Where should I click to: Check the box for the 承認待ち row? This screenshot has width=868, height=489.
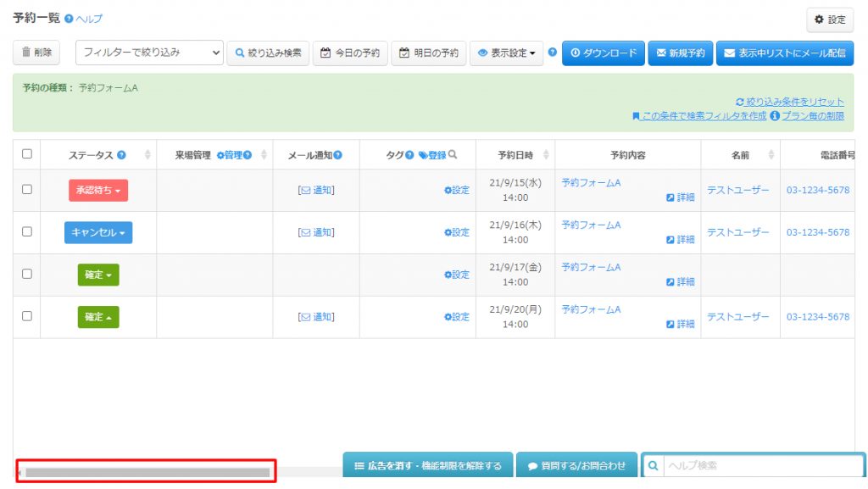click(x=27, y=190)
